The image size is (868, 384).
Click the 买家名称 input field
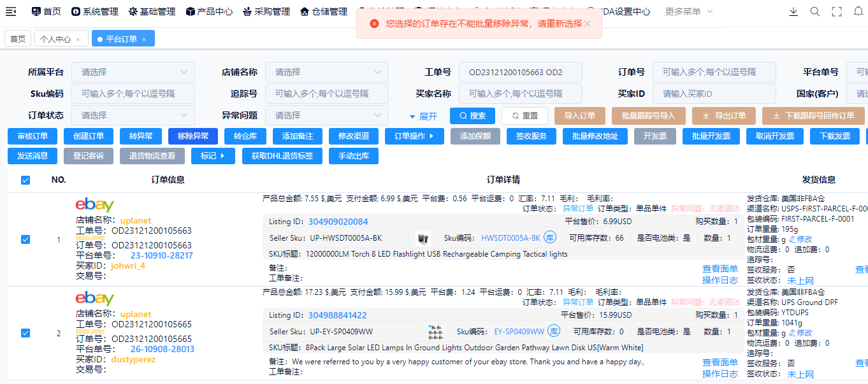point(520,94)
